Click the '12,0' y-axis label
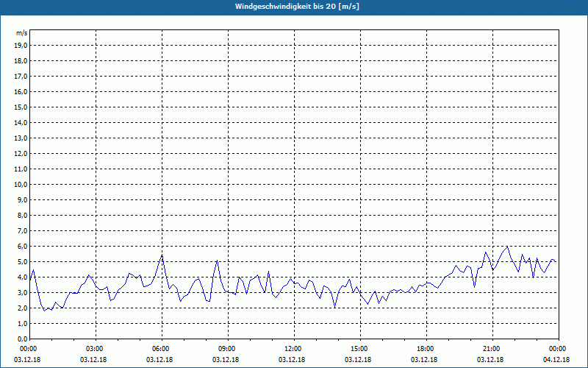This screenshot has height=368, width=588. (21, 154)
